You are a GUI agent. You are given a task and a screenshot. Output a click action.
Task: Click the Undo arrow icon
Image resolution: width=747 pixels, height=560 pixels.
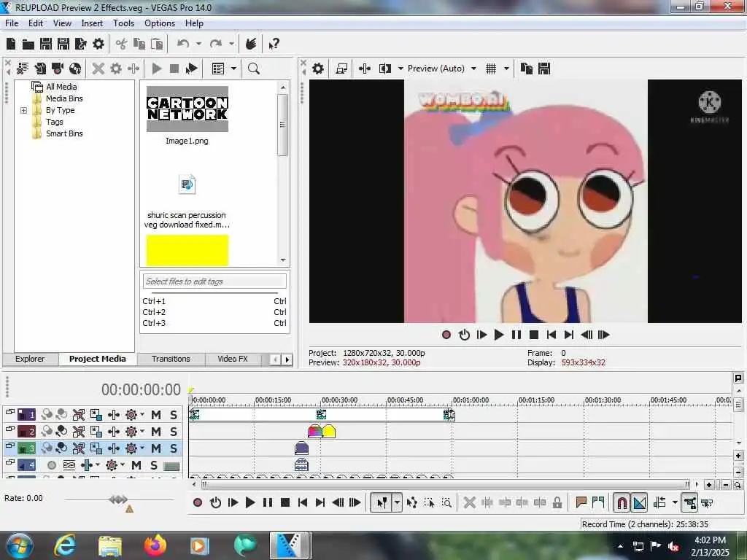[183, 44]
